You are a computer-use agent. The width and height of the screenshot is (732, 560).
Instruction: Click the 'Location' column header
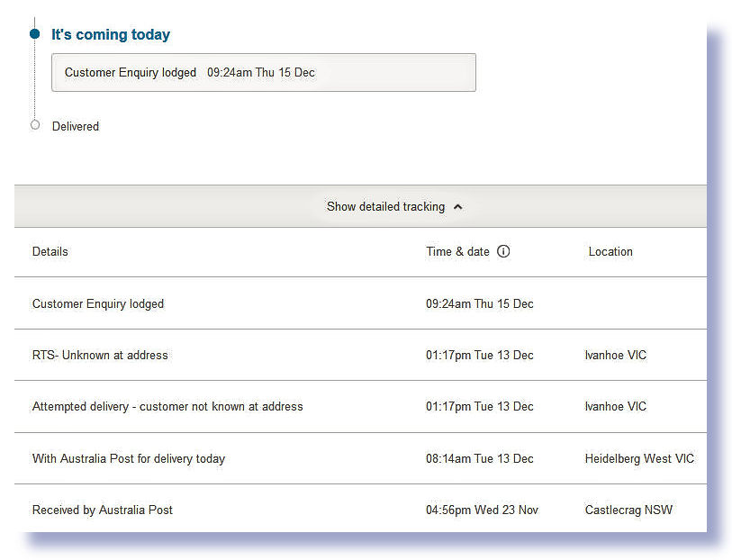[610, 252]
